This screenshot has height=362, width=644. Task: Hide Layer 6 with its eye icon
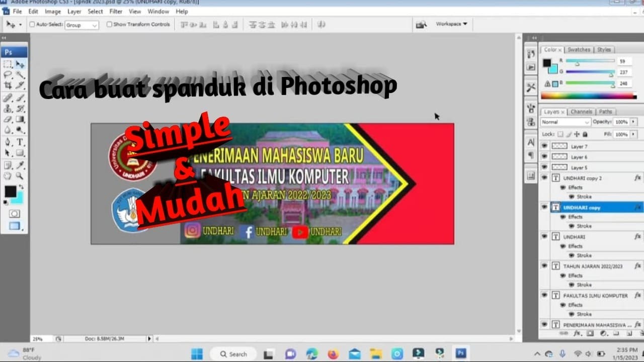[544, 157]
